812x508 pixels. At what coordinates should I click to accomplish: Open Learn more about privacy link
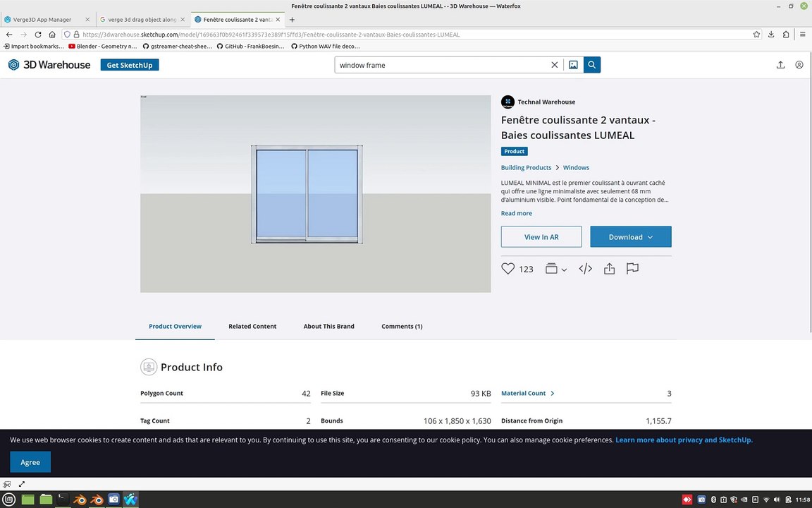click(x=684, y=440)
